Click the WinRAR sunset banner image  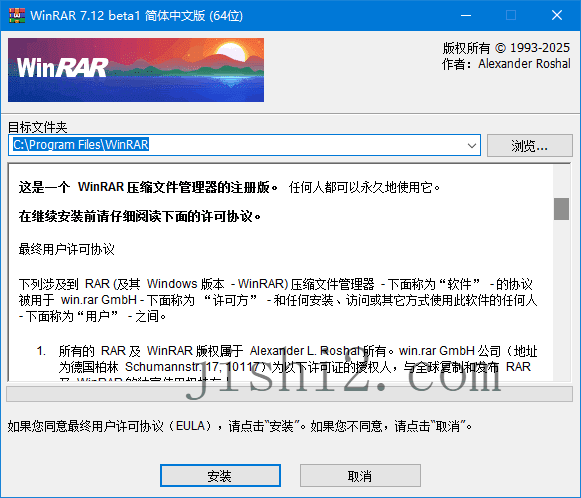(x=136, y=70)
